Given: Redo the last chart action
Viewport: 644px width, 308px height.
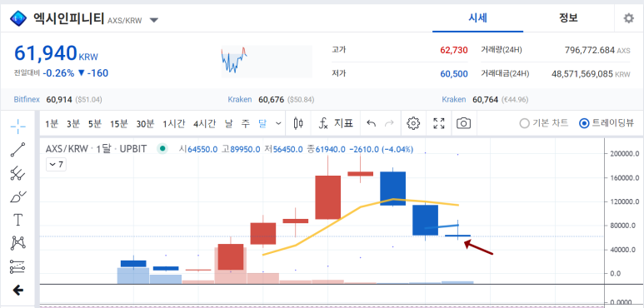Looking at the screenshot, I should click(388, 123).
